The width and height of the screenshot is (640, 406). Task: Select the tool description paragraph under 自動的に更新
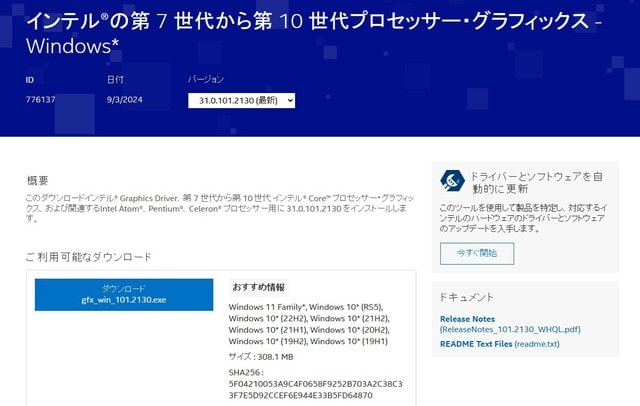(523, 218)
